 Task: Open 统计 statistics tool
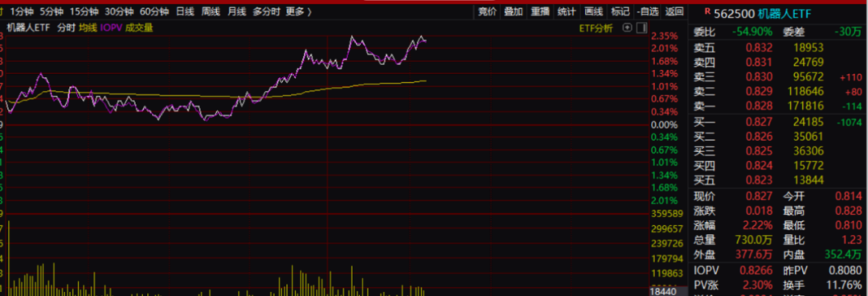click(567, 11)
